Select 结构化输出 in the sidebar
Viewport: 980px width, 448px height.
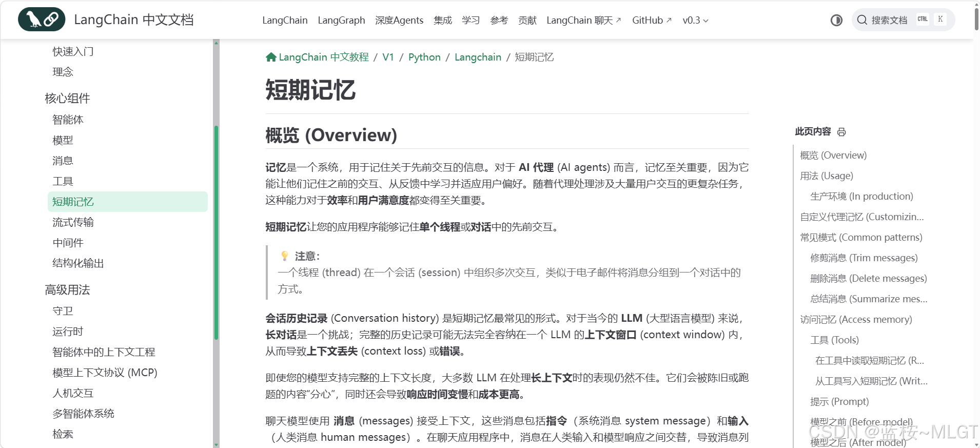(x=78, y=263)
